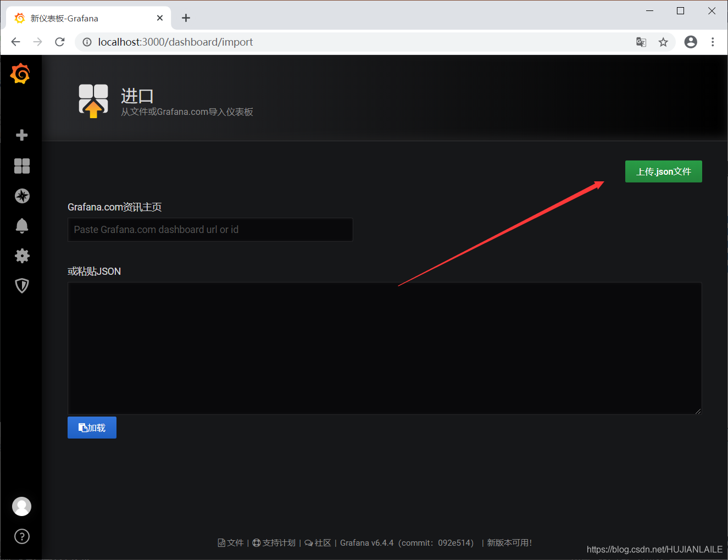Open the Grafana home logo

pyautogui.click(x=20, y=74)
